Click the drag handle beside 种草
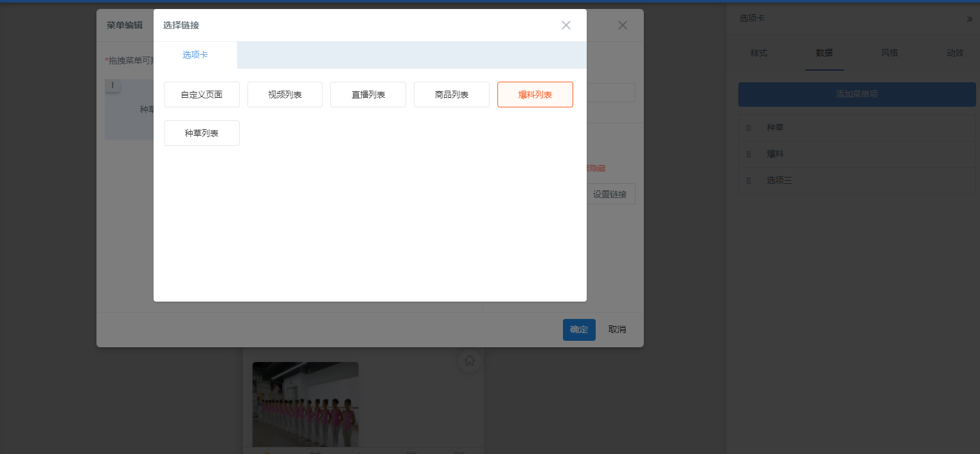This screenshot has width=980, height=454. tap(749, 128)
